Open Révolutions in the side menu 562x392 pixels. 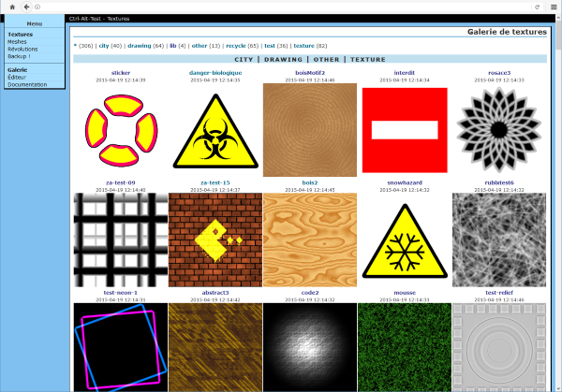[22, 49]
